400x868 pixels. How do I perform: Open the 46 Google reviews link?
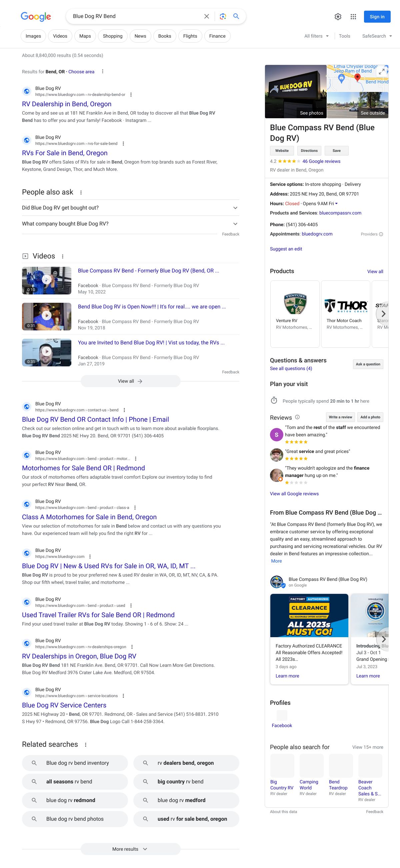321,162
